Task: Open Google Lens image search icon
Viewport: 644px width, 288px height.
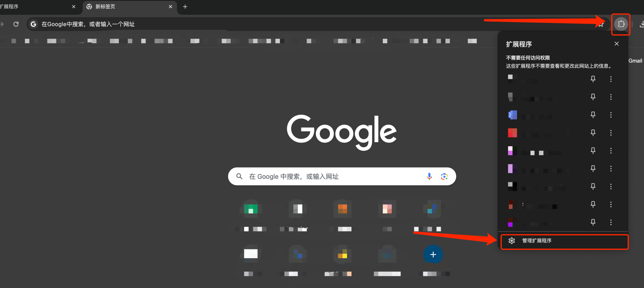Action: click(444, 176)
